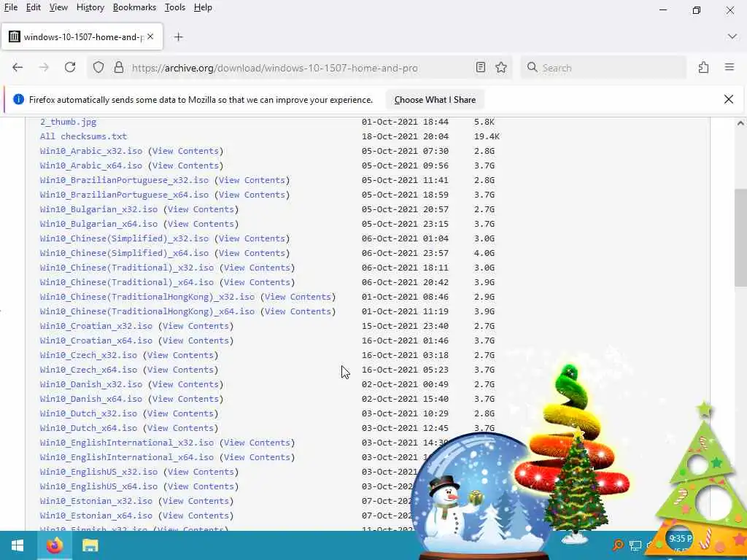Download Win10_EnglishUS_x64.iso
Image resolution: width=747 pixels, height=560 pixels.
[98, 486]
